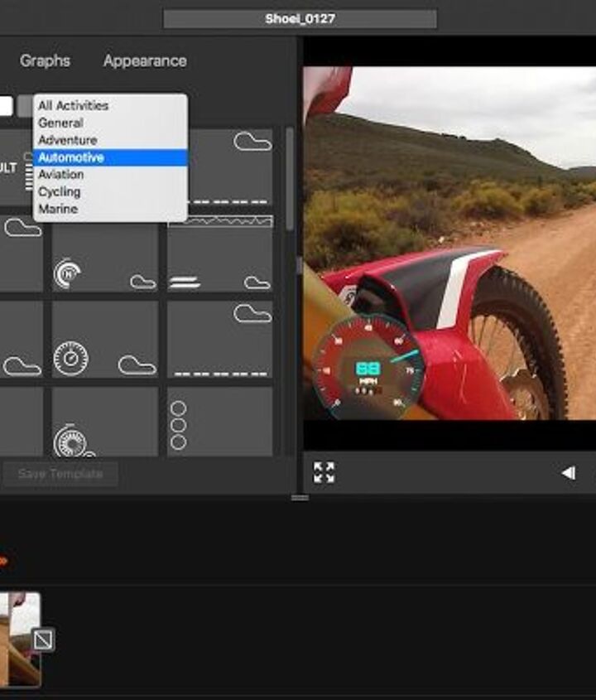The image size is (596, 700).
Task: Open the Appearance tab
Action: [145, 60]
